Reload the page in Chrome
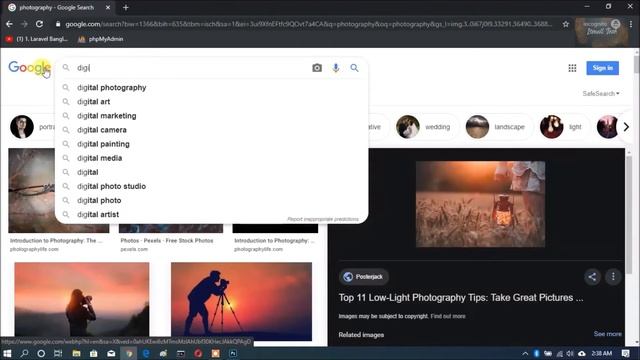 pyautogui.click(x=39, y=24)
